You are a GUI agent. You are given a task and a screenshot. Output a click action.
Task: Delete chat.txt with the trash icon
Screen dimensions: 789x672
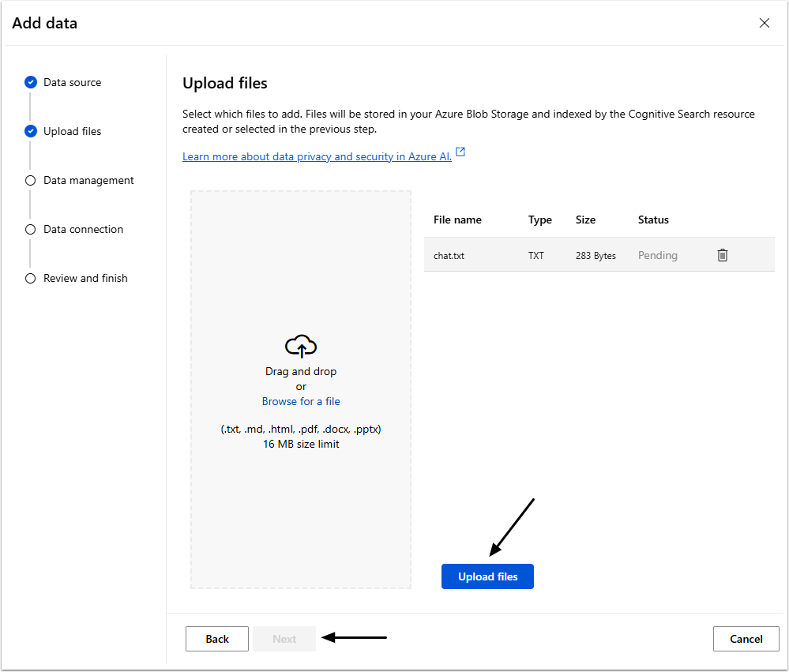(x=722, y=255)
